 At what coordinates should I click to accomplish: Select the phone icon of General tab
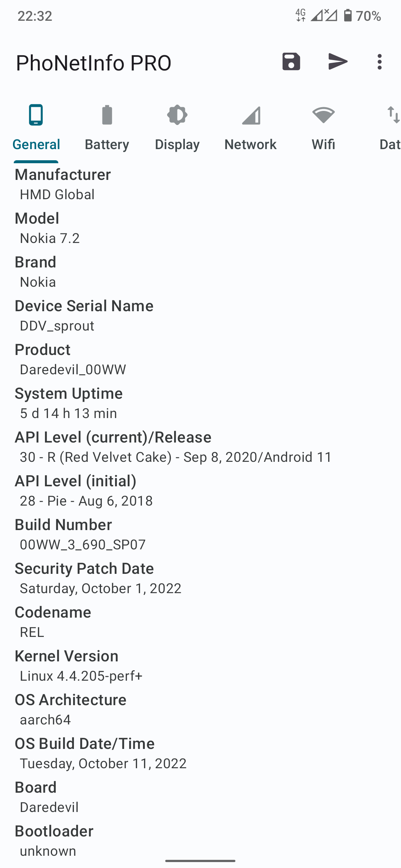[36, 115]
